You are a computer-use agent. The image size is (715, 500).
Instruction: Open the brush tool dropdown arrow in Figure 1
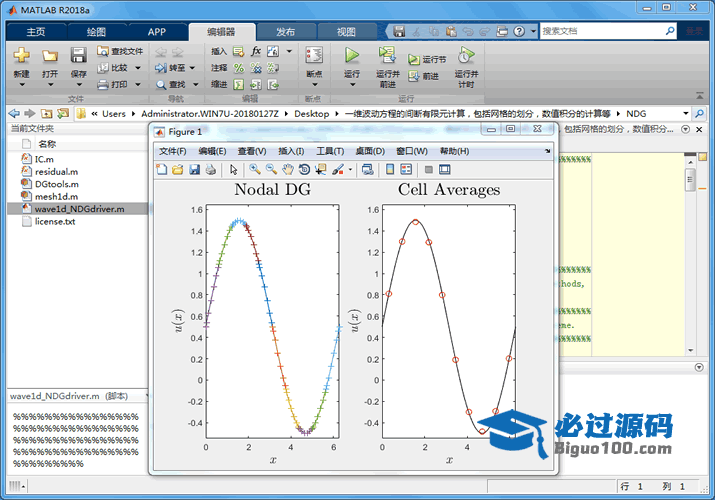[350, 170]
